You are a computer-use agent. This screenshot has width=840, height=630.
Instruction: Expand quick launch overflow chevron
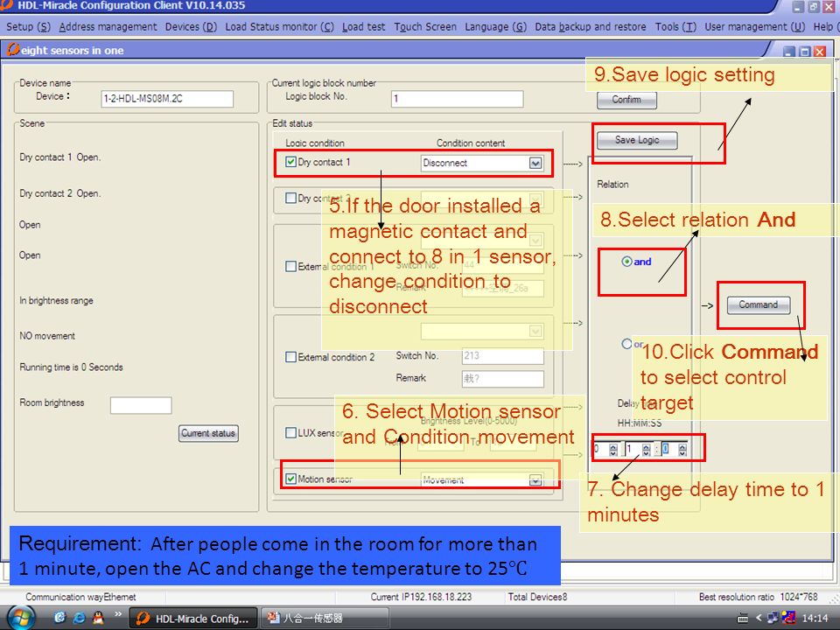118,614
